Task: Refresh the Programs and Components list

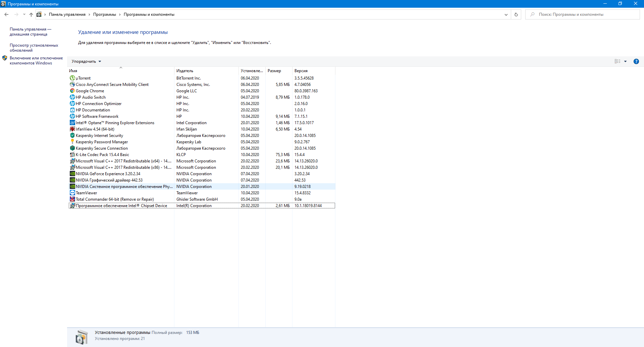Action: tap(516, 14)
